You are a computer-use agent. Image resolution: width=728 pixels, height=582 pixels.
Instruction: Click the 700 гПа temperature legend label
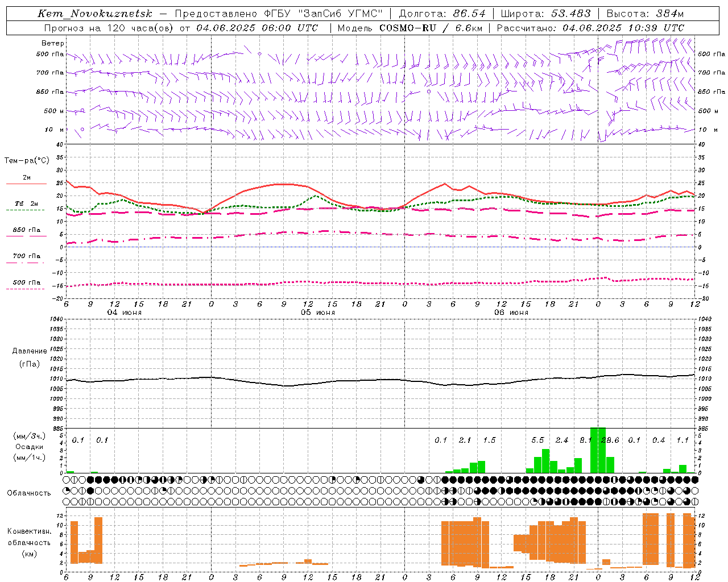(x=27, y=256)
